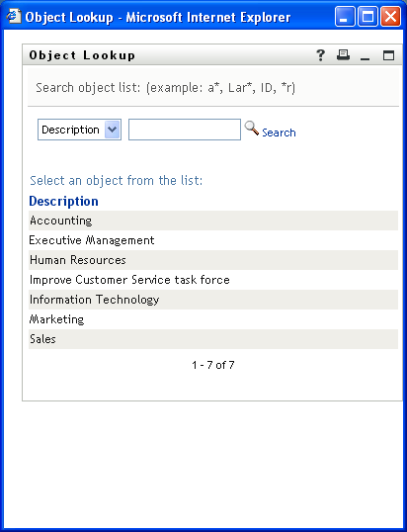Click the magnifying glass search icon
The height and width of the screenshot is (532, 407).
click(x=252, y=129)
